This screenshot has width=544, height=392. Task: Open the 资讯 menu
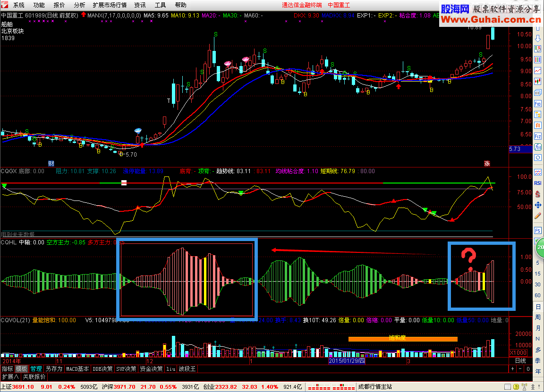140,5
